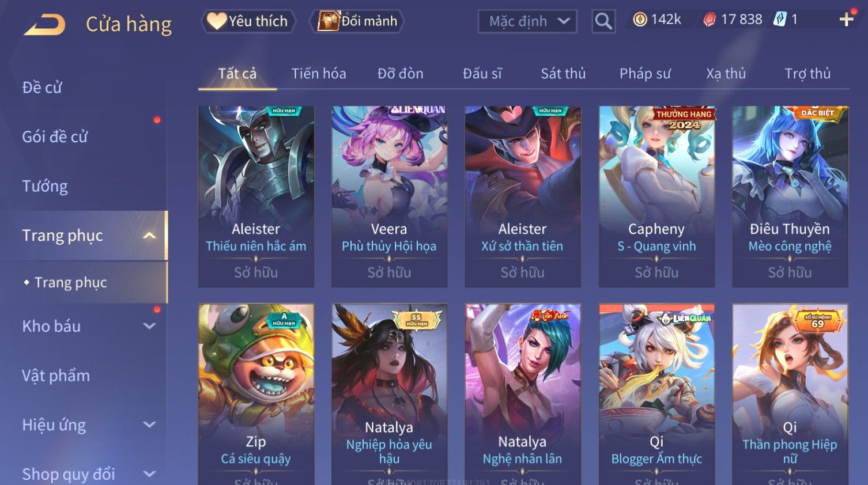Viewport: 868px width, 485px height.
Task: Click the red ruby 17 838 icon
Action: pyautogui.click(x=710, y=20)
